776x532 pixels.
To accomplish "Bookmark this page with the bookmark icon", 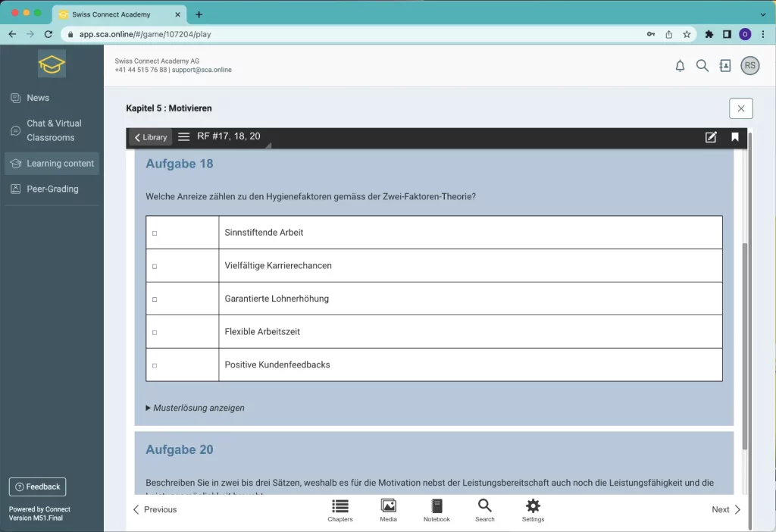I will click(735, 137).
